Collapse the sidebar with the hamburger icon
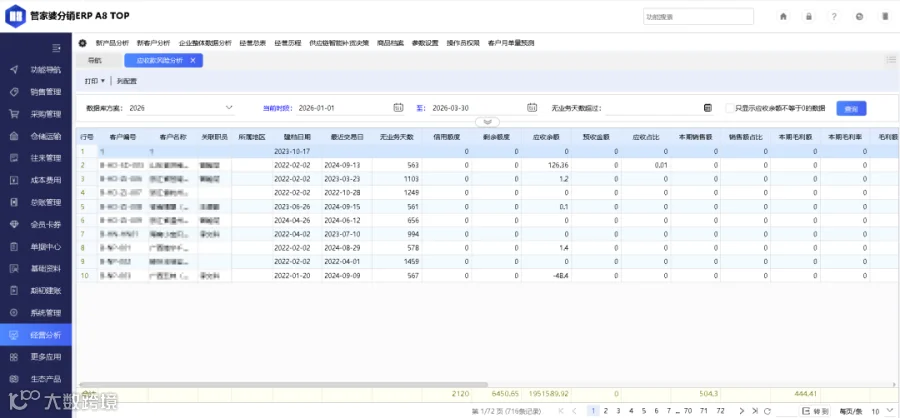Viewport: 900px width, 418px height. click(x=56, y=48)
